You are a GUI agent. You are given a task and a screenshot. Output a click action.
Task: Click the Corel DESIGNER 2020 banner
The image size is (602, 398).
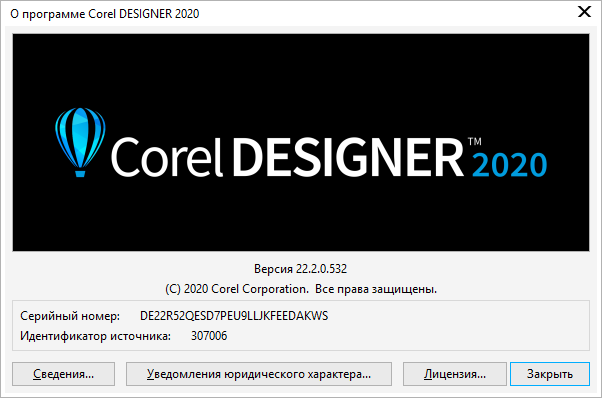[301, 142]
